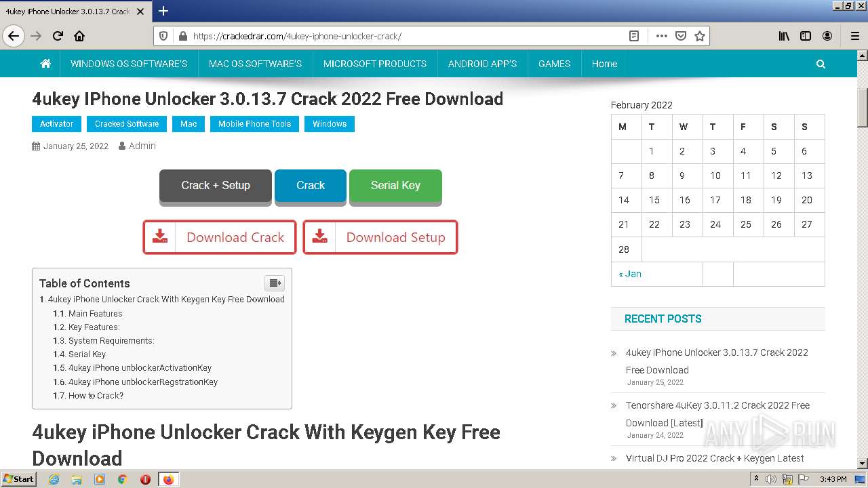
Task: Open the Cracked Software category tag
Action: click(x=127, y=124)
